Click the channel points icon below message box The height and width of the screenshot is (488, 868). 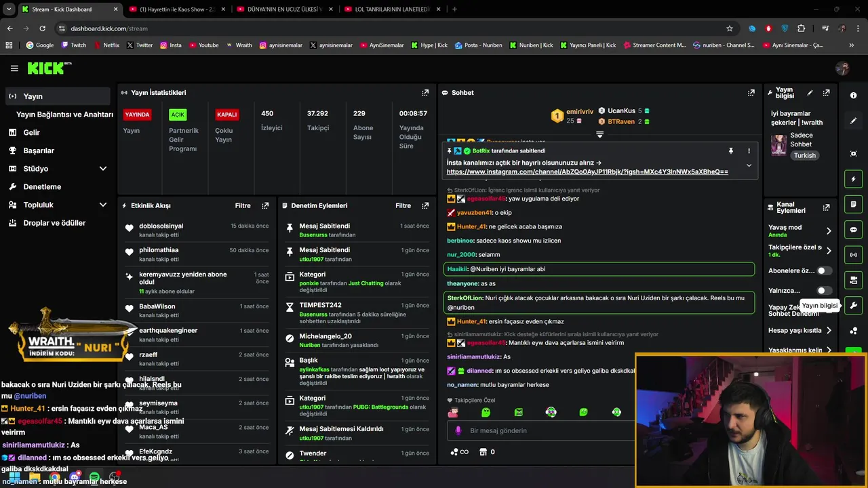coord(458,451)
